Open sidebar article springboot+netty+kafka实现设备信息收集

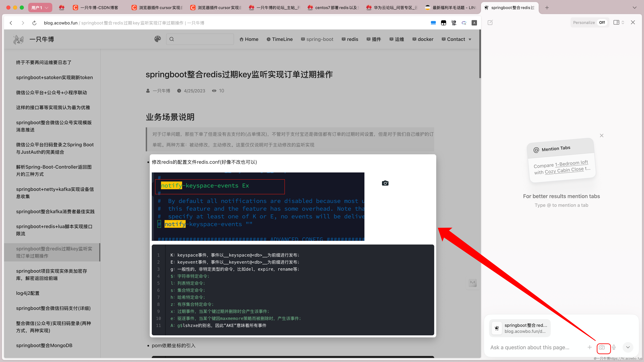click(55, 193)
